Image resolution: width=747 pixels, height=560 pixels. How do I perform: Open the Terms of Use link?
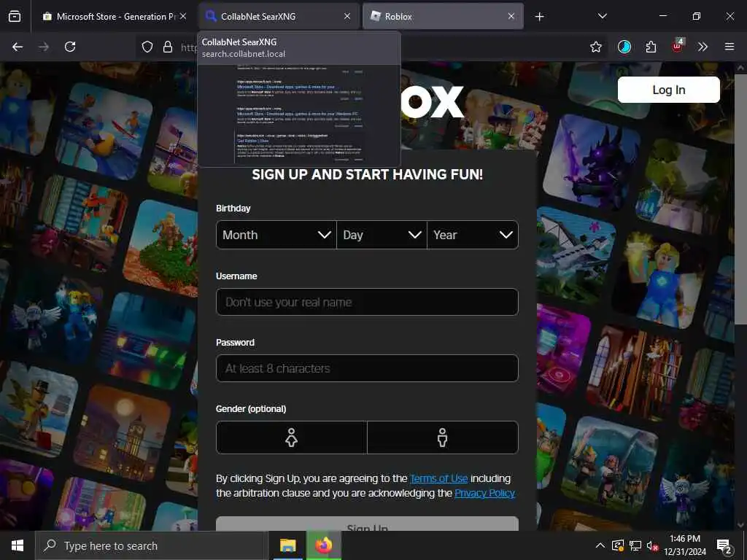(438, 478)
